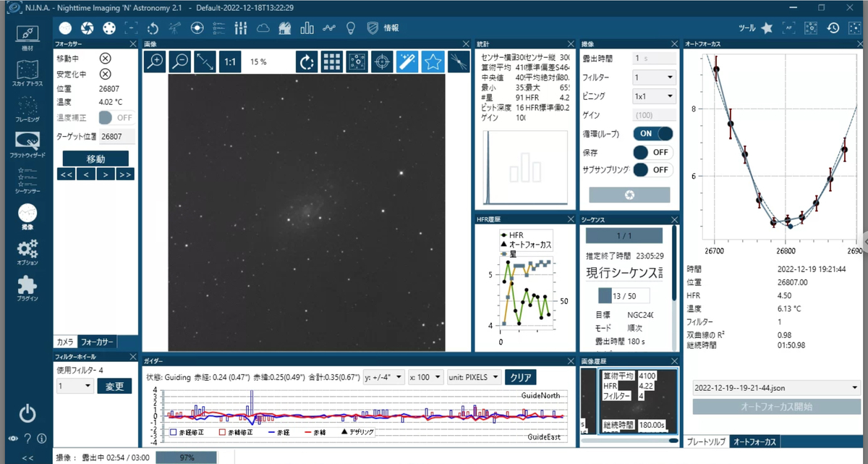Switch to the Camera (カメラ) tab
The width and height of the screenshot is (868, 464).
tap(64, 342)
